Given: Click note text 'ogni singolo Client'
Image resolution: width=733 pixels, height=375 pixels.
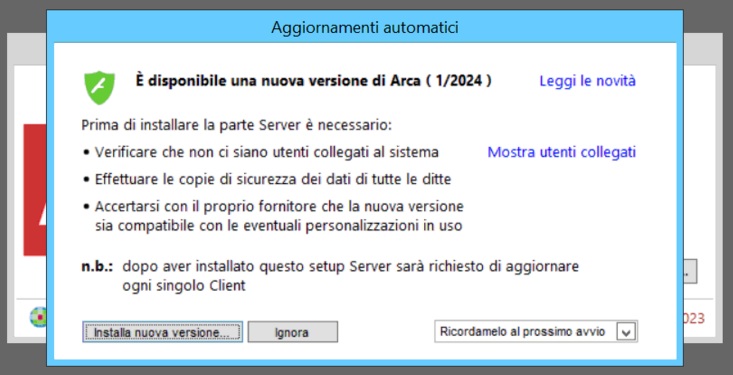Looking at the screenshot, I should [x=184, y=286].
